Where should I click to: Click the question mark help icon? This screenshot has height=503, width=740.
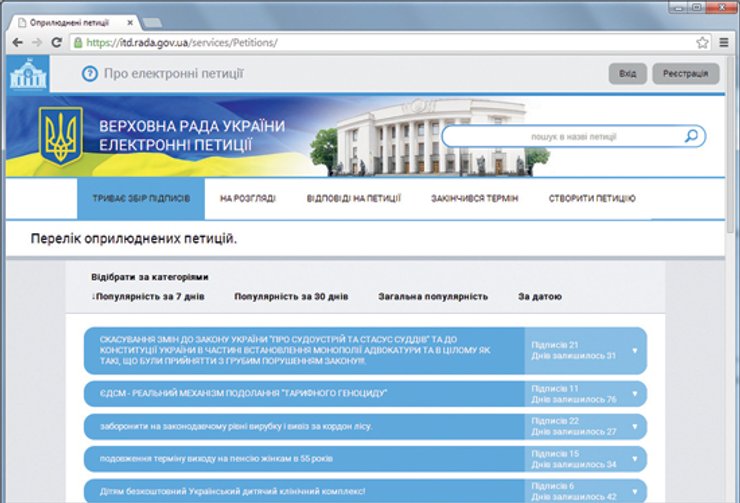click(x=90, y=74)
